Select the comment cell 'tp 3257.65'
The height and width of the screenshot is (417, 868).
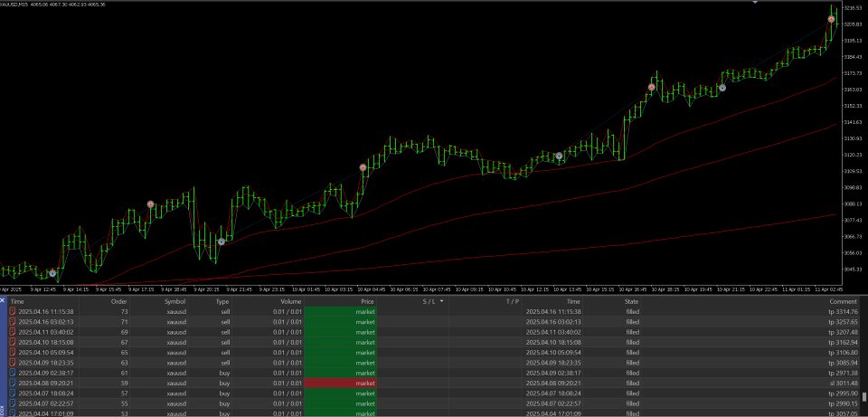(x=843, y=322)
